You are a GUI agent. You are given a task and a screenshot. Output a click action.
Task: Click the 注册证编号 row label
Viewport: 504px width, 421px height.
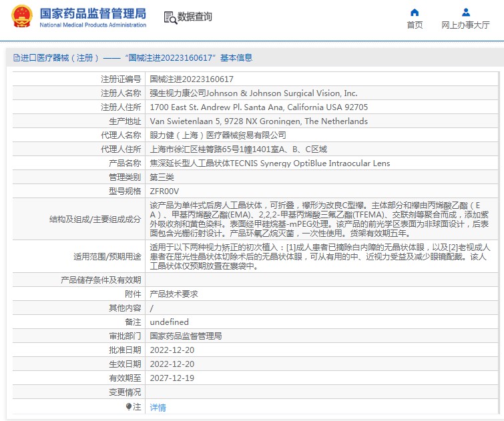(x=121, y=79)
